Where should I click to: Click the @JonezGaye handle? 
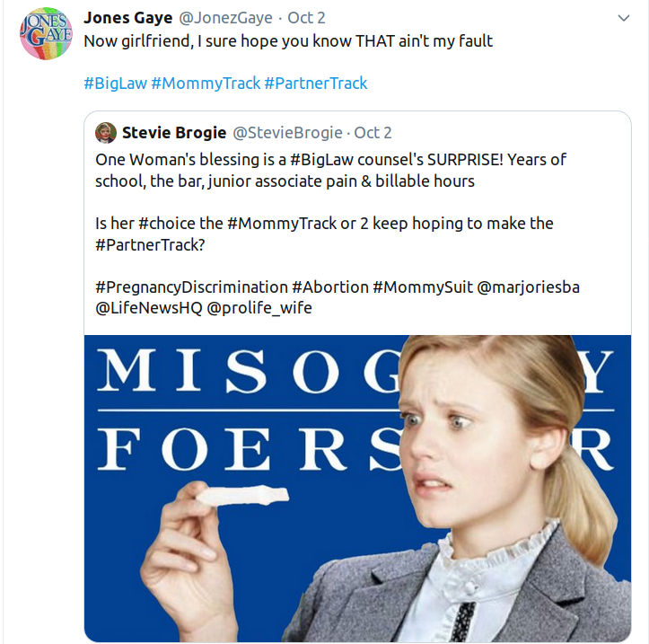pyautogui.click(x=229, y=18)
